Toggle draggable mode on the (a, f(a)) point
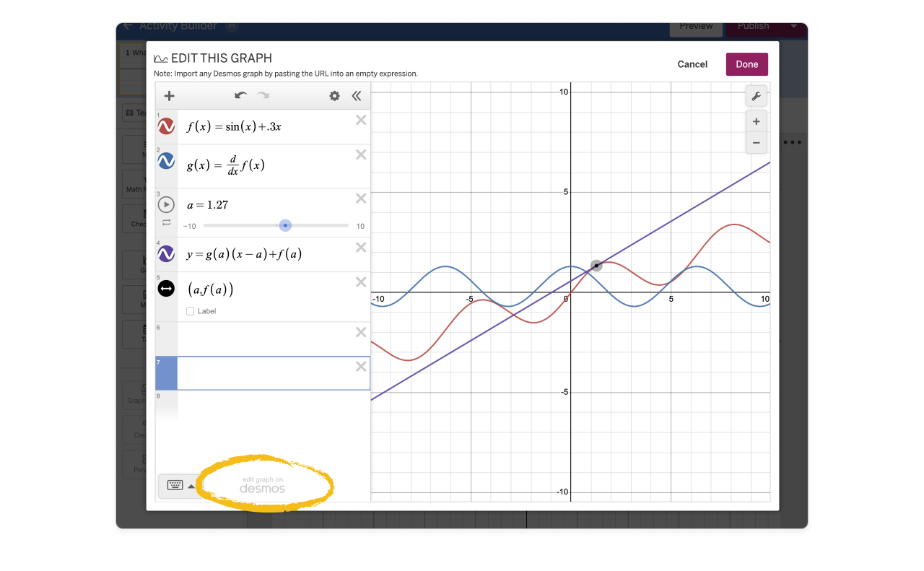Screen dimensions: 924x571 165,288
